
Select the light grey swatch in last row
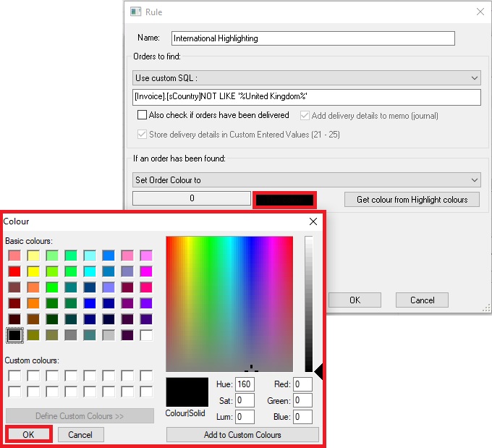(x=109, y=335)
